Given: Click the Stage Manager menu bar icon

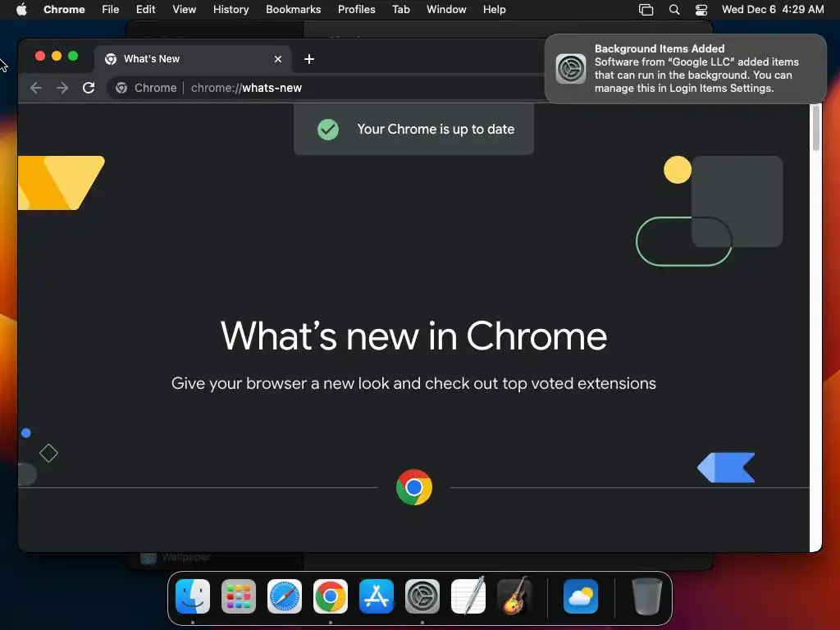Looking at the screenshot, I should (646, 10).
